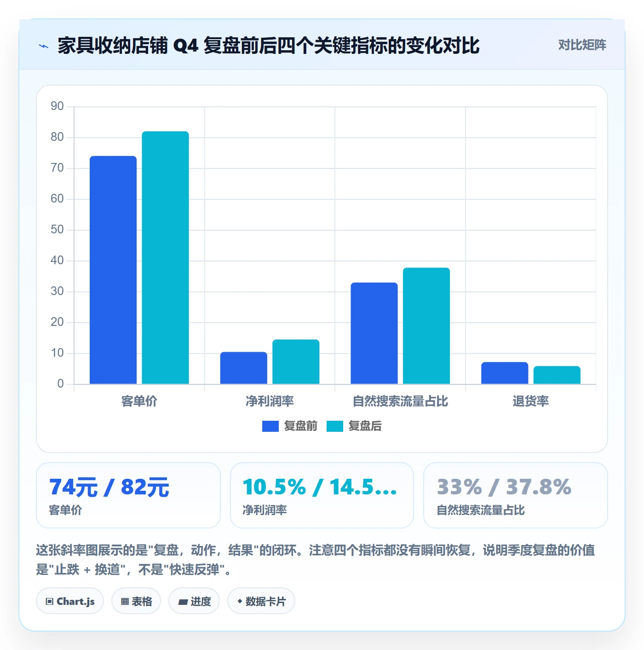Toggle the 复盘后 legend entry
This screenshot has height=650, width=644.
coord(354,426)
